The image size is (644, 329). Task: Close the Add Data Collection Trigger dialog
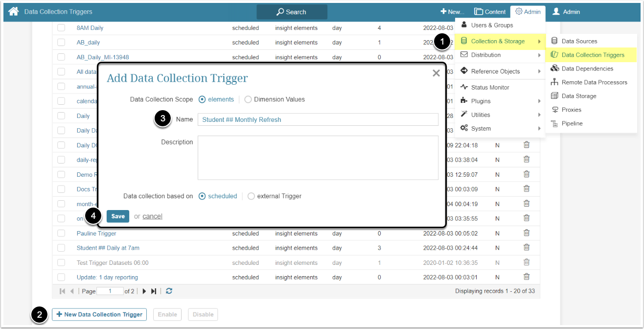tap(436, 73)
